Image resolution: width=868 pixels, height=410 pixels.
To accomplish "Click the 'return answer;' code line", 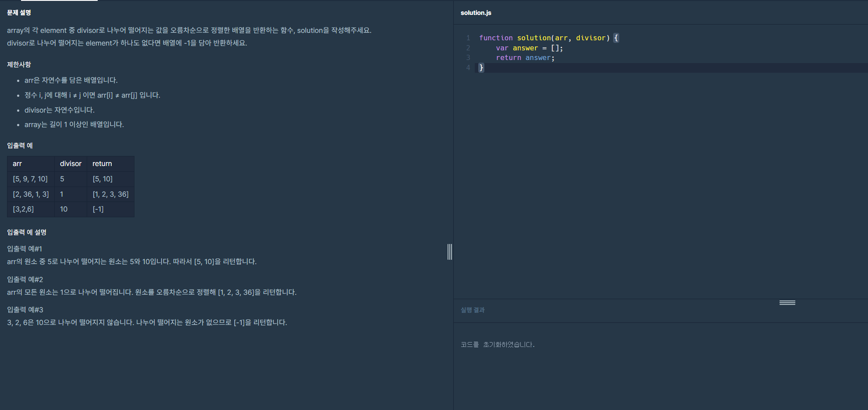I will 525,58.
